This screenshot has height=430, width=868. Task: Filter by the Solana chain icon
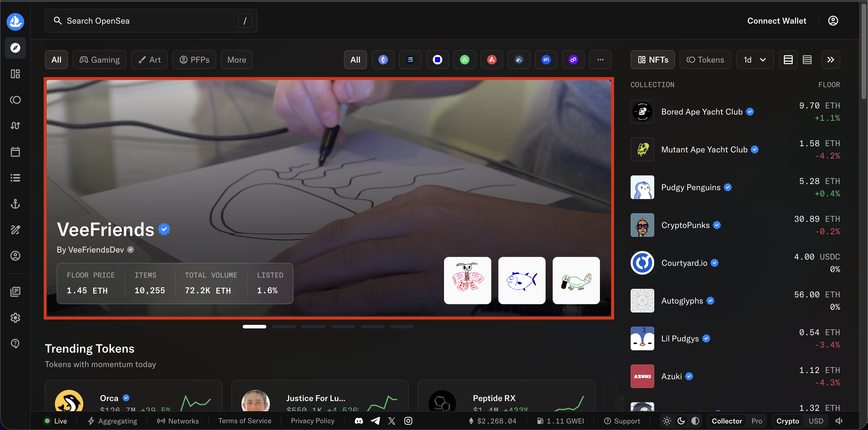(x=410, y=60)
